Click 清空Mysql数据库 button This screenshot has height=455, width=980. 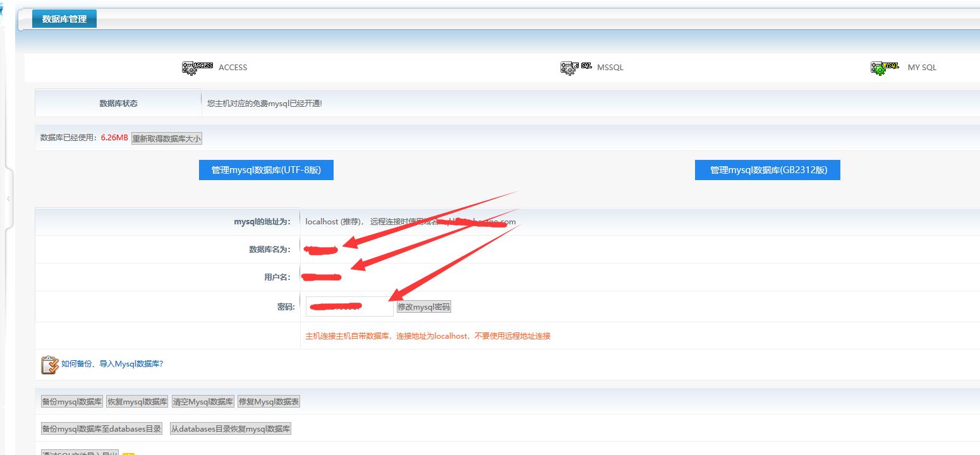[x=203, y=402]
